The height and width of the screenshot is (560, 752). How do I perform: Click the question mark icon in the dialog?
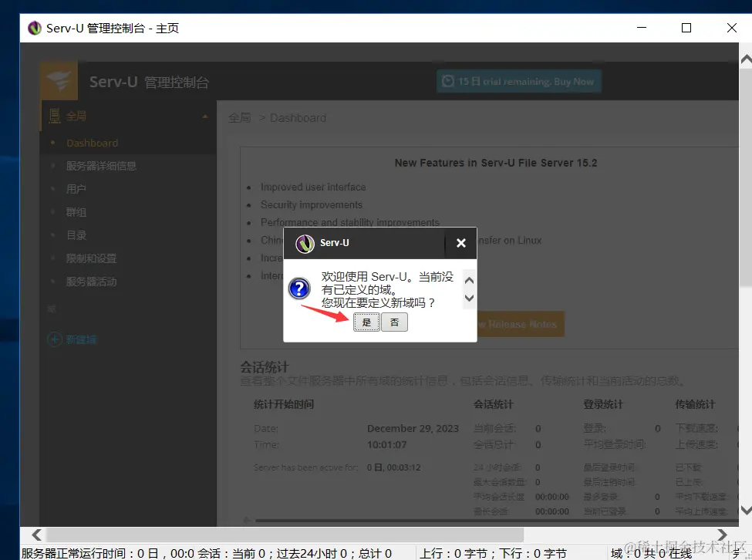pos(299,288)
